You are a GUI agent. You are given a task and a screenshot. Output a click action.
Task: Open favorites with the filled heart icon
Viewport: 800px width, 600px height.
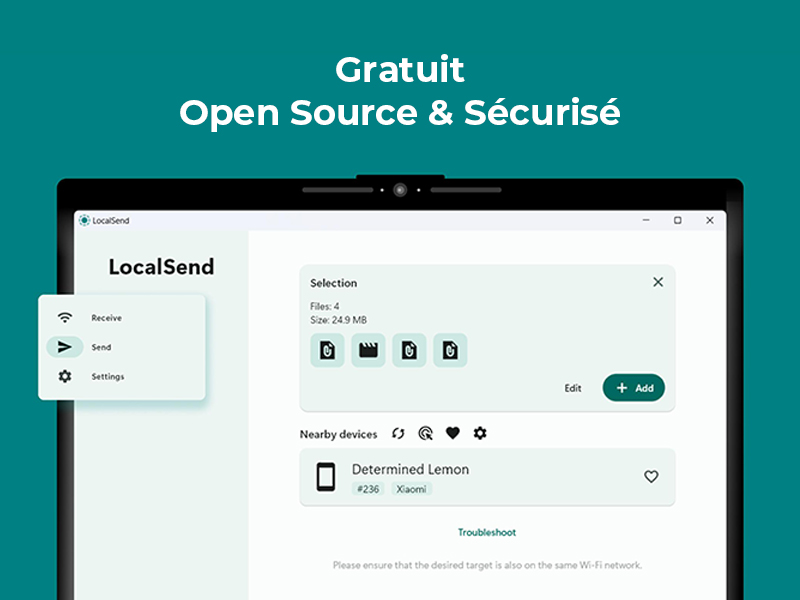click(452, 433)
